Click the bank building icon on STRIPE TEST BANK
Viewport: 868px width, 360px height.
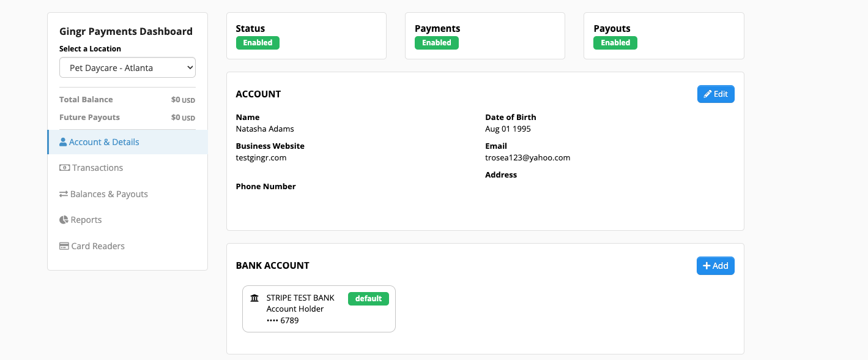coord(254,298)
